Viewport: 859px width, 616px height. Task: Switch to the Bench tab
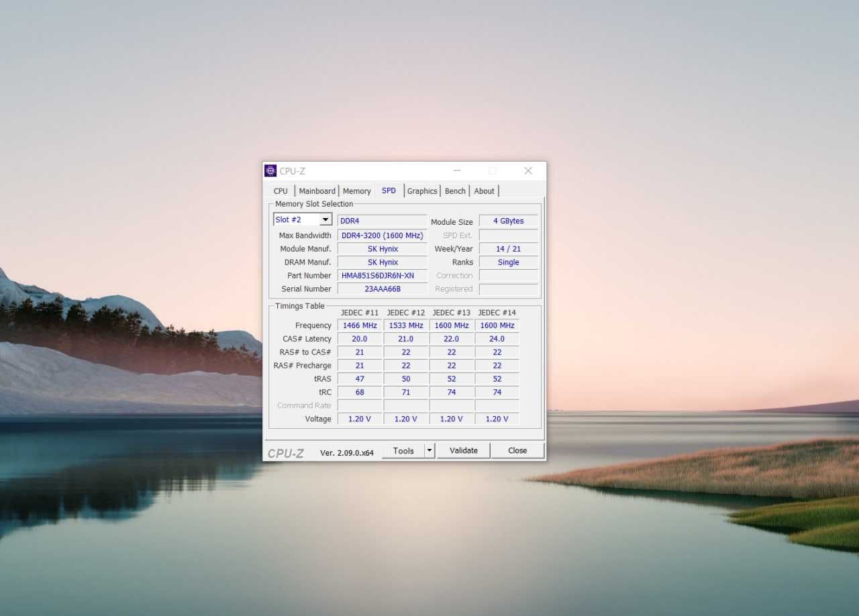tap(455, 191)
